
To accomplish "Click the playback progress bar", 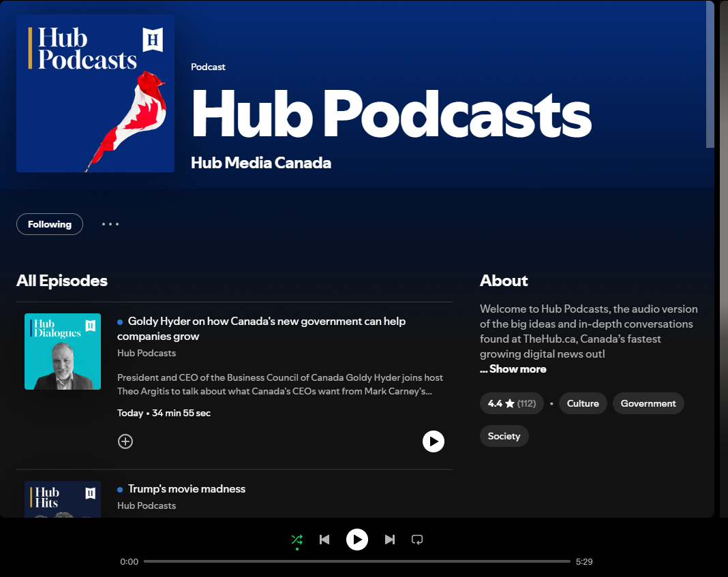I will coord(357,561).
